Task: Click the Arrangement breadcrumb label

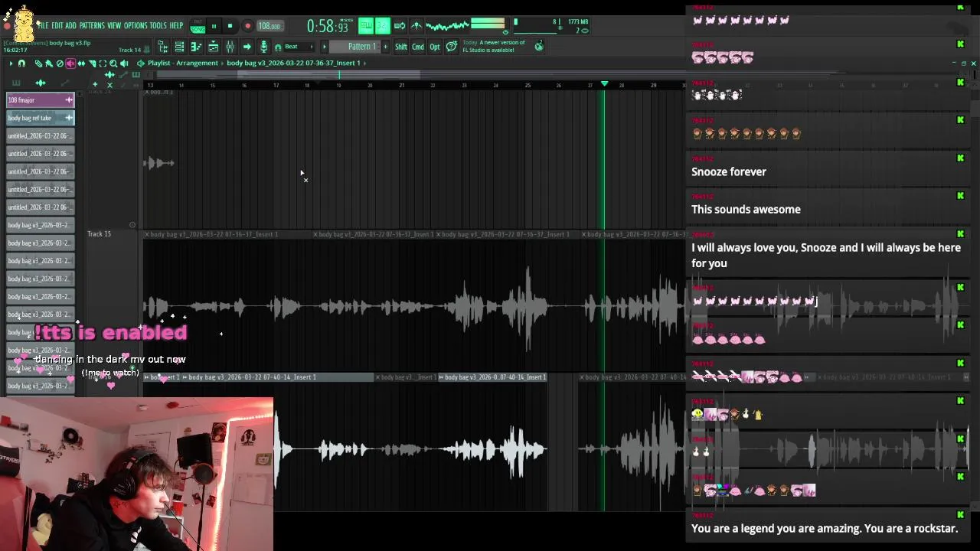Action: (x=197, y=63)
